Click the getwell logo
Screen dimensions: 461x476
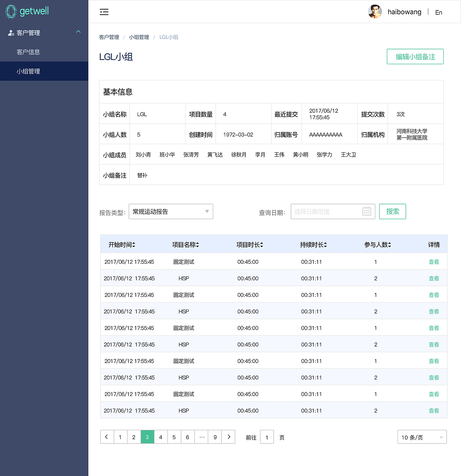tap(27, 11)
